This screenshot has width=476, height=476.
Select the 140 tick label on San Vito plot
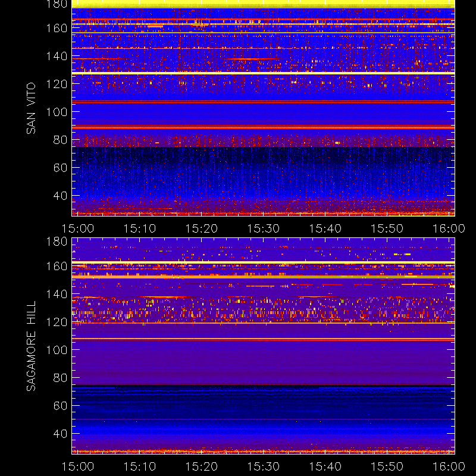[57, 56]
